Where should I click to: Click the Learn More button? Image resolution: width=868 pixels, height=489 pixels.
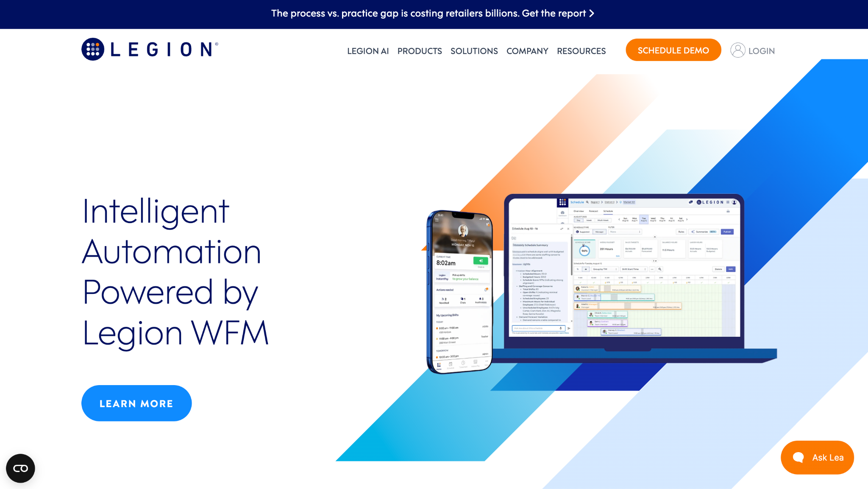[136, 403]
